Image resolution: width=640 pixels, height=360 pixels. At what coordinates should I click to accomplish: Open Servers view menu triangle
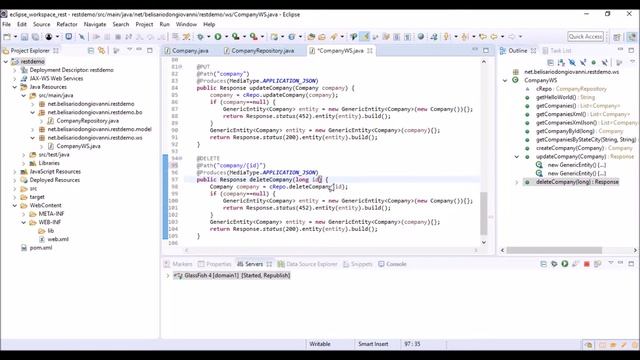coord(611,263)
